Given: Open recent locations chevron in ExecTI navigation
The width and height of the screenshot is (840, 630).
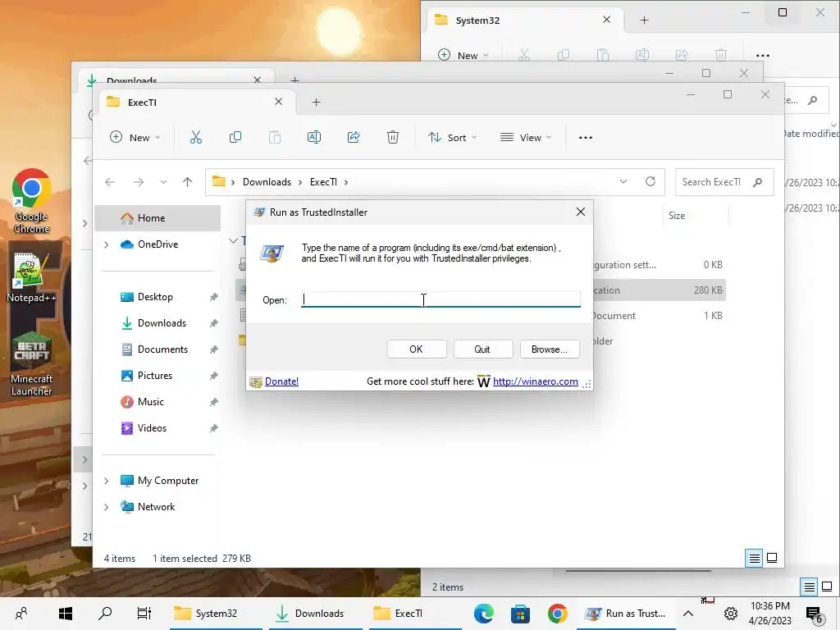Looking at the screenshot, I should click(163, 182).
